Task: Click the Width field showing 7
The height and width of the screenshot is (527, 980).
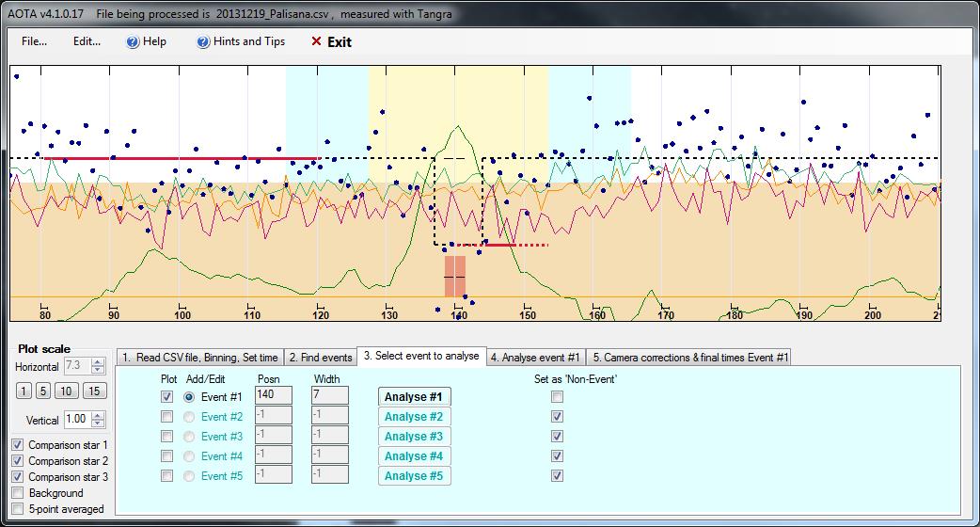Action: (x=329, y=395)
